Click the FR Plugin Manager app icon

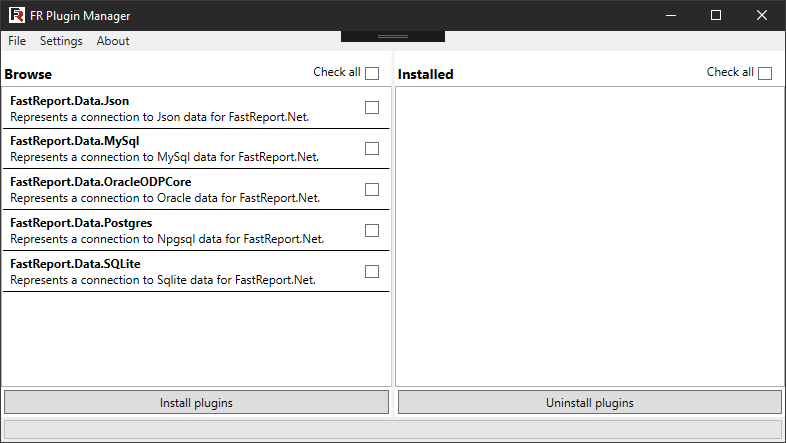click(x=17, y=16)
